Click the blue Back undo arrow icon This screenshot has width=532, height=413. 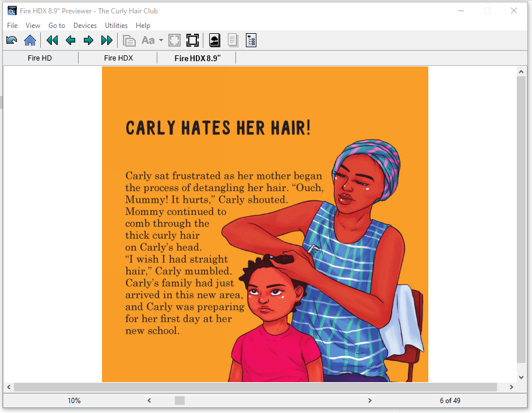(x=12, y=40)
